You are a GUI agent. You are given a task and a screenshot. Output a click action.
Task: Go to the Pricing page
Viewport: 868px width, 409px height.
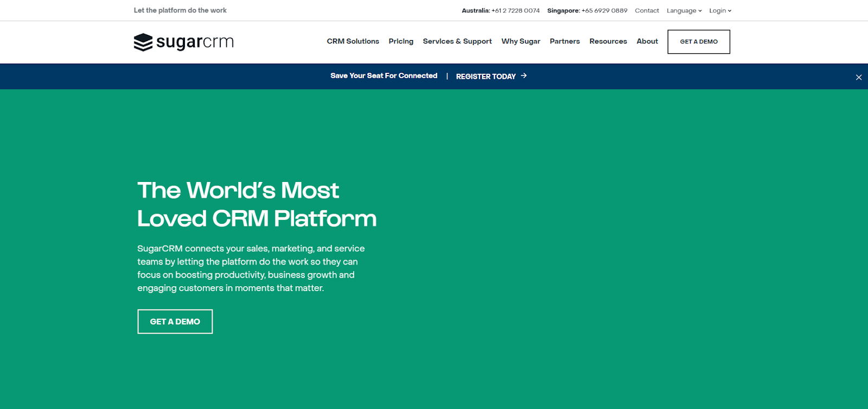point(401,41)
